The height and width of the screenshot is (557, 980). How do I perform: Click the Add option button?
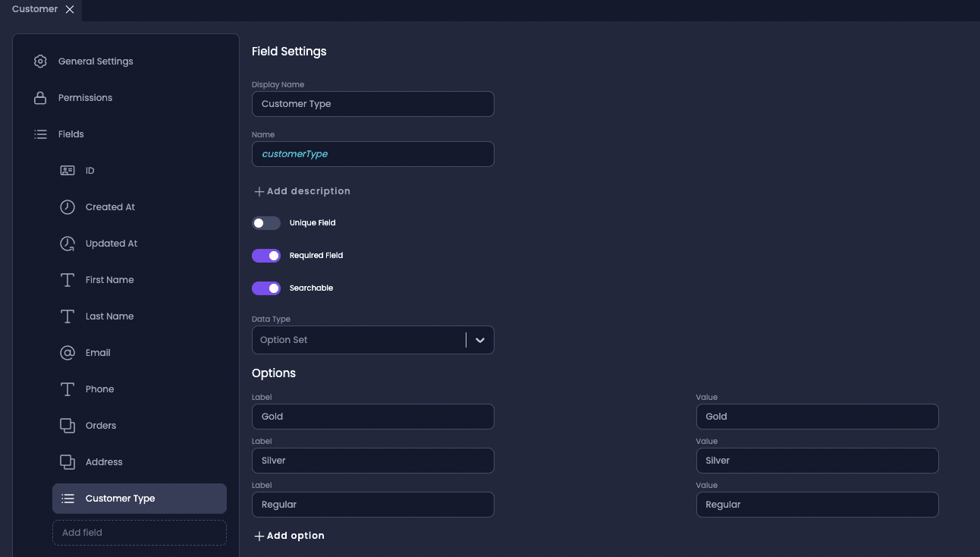coord(289,536)
